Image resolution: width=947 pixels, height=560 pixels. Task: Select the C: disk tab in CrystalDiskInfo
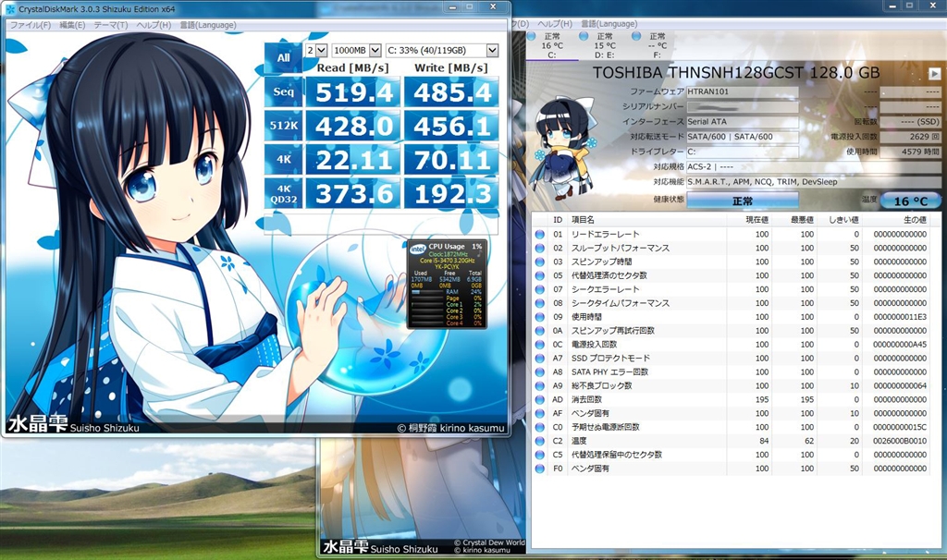tap(552, 45)
